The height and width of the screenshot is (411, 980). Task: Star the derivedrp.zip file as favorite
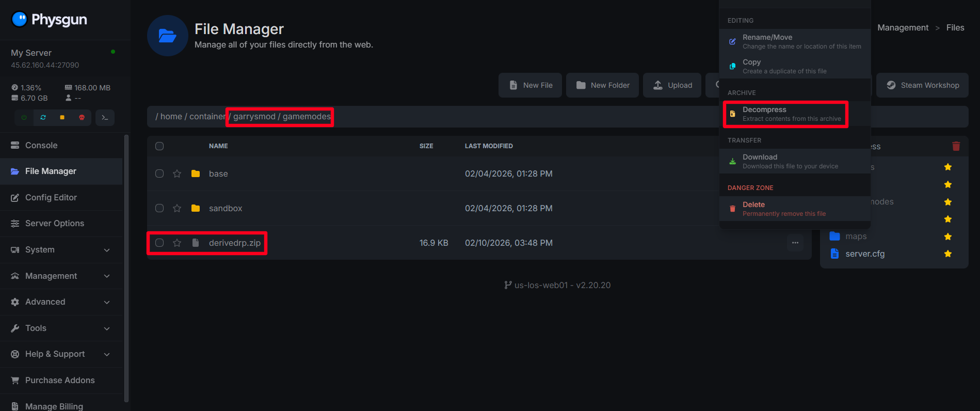click(x=177, y=243)
